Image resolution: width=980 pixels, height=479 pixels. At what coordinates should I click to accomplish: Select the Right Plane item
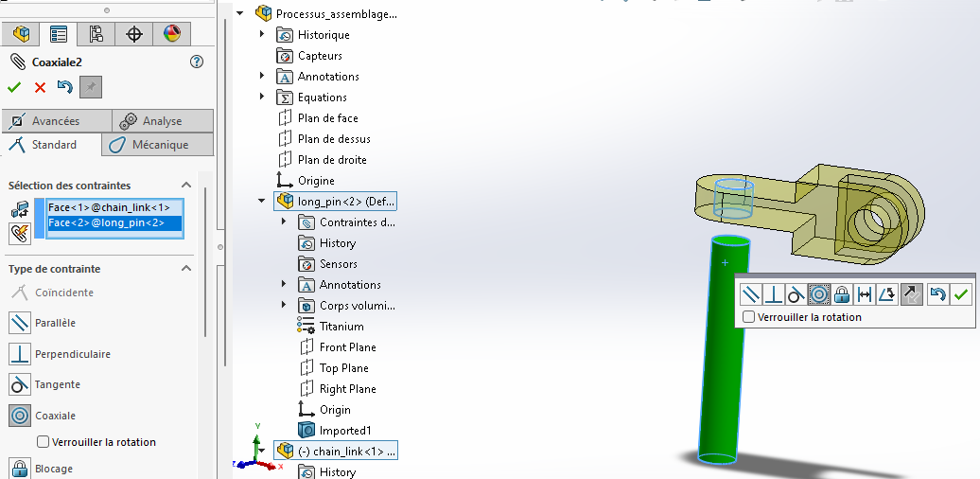(x=337, y=389)
